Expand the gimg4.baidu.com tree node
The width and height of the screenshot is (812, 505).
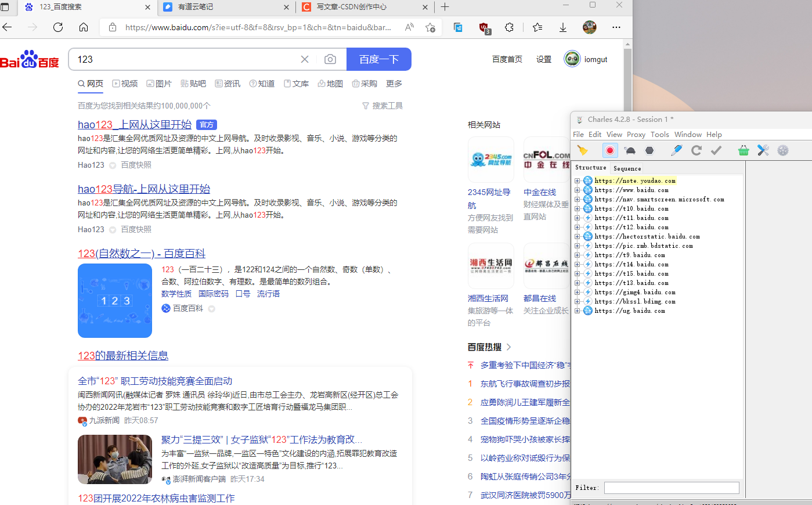pyautogui.click(x=577, y=292)
